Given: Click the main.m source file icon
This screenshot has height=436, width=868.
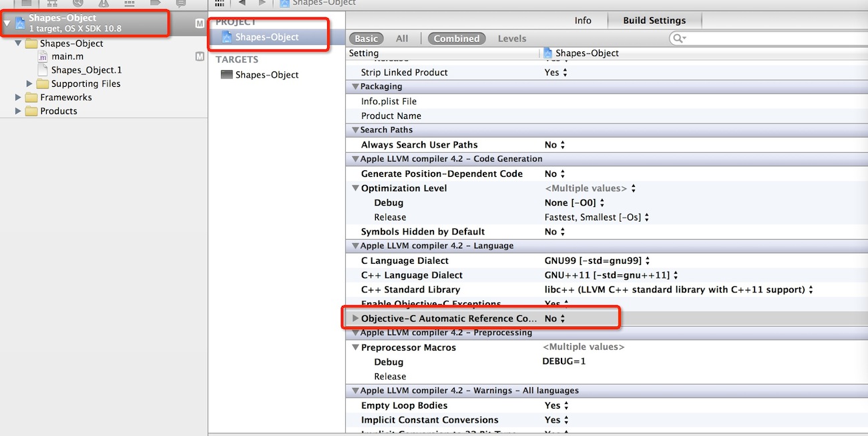Looking at the screenshot, I should coord(44,57).
